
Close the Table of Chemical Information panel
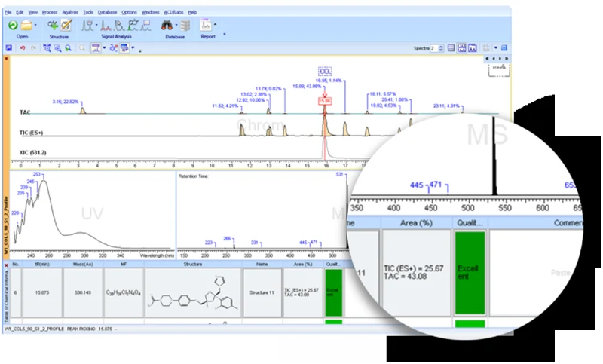pyautogui.click(x=6, y=265)
